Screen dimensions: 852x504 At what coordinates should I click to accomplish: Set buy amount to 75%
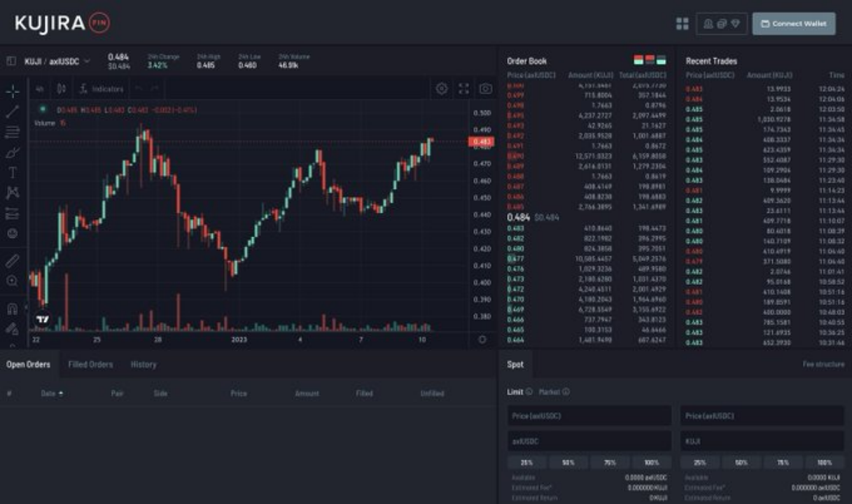(610, 463)
